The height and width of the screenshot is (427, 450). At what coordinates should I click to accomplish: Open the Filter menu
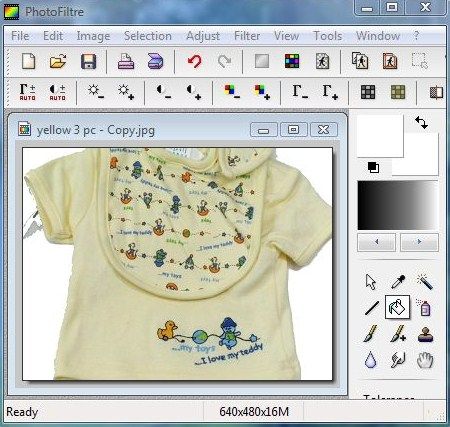[247, 36]
